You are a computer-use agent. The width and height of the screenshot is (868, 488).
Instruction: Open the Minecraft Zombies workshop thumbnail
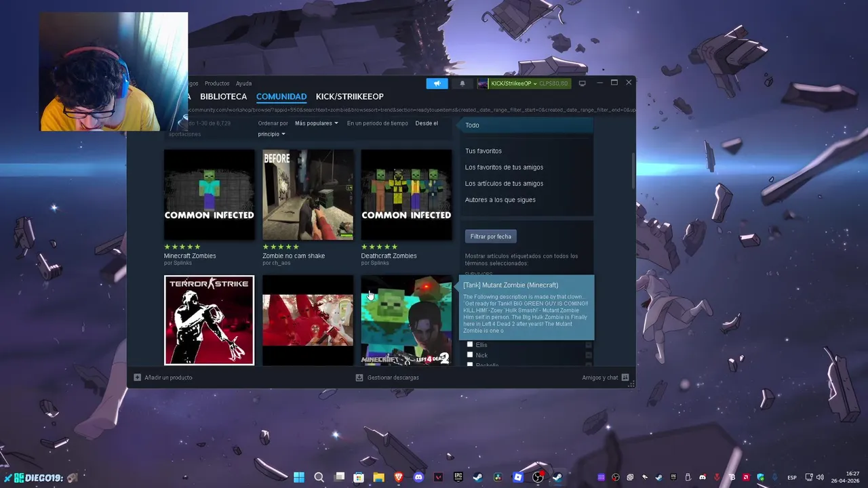209,195
